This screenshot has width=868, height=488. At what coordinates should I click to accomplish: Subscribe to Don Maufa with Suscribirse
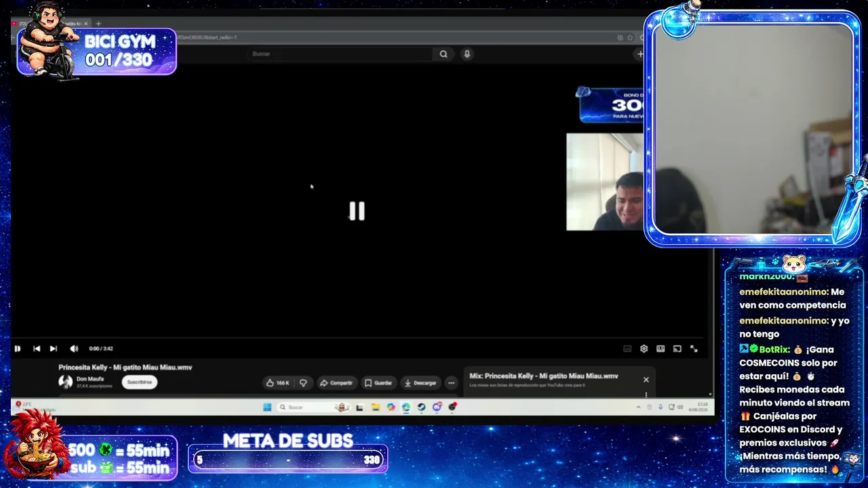tap(140, 382)
